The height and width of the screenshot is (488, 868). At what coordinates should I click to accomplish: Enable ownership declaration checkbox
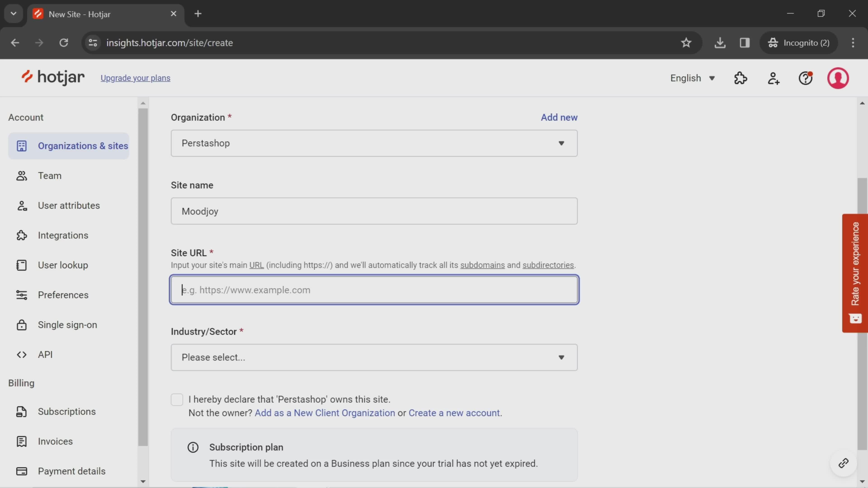coord(177,399)
